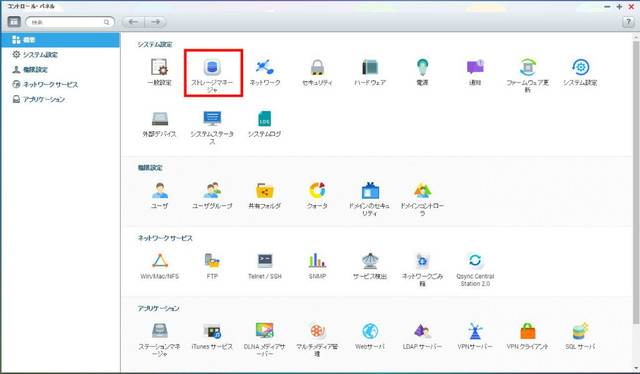Click the システム設定 section heading
Screen dimensions: 640x374
tap(155, 45)
